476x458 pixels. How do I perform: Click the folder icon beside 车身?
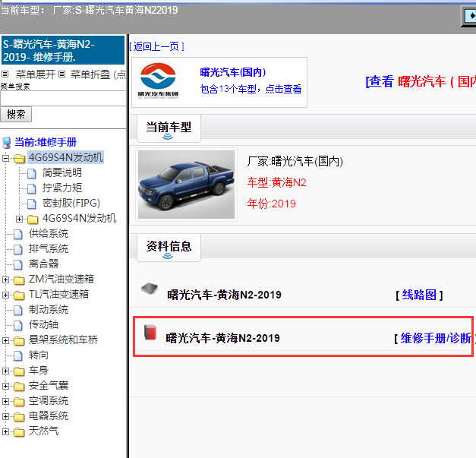(x=19, y=371)
